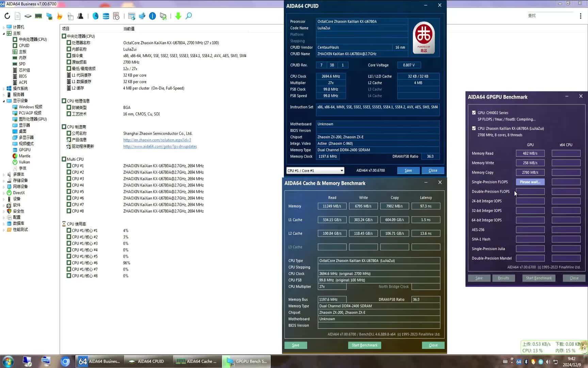The image size is (588, 368).
Task: Click the green download arrow icon
Action: click(x=178, y=16)
